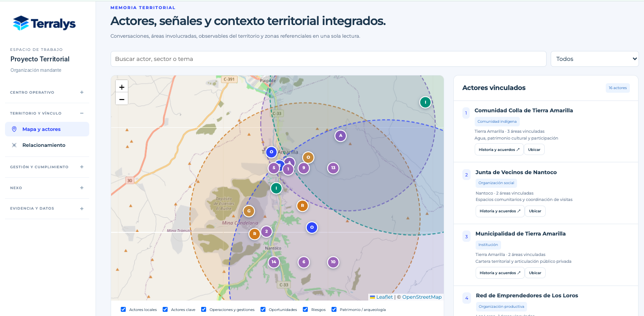Toggle the Oportunidades layer checkbox
The height and width of the screenshot is (316, 644).
pos(263,309)
